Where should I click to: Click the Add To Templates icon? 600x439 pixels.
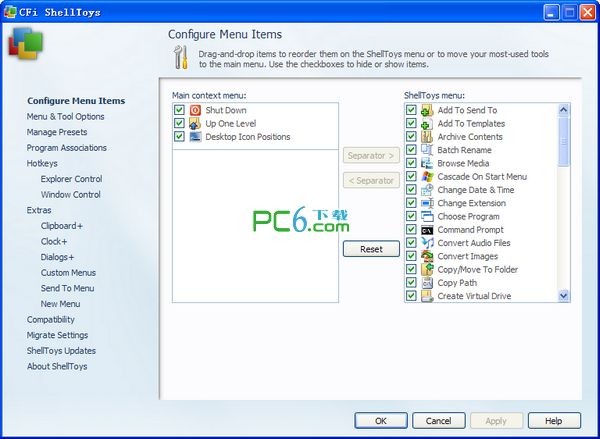[x=427, y=124]
